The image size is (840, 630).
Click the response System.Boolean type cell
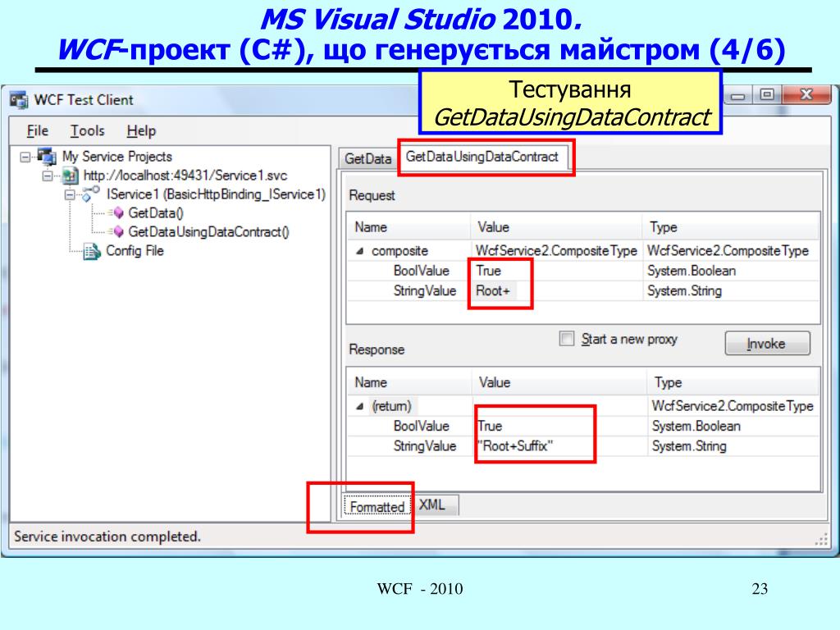696,426
